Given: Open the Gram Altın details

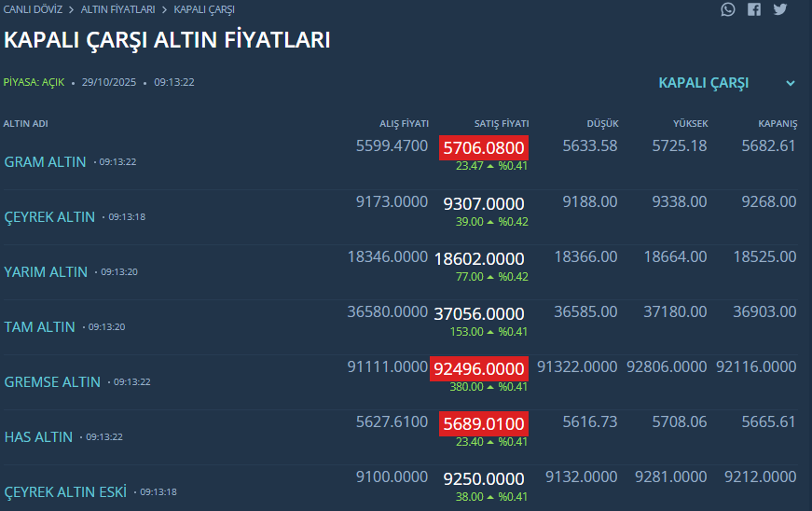Looking at the screenshot, I should tap(45, 162).
